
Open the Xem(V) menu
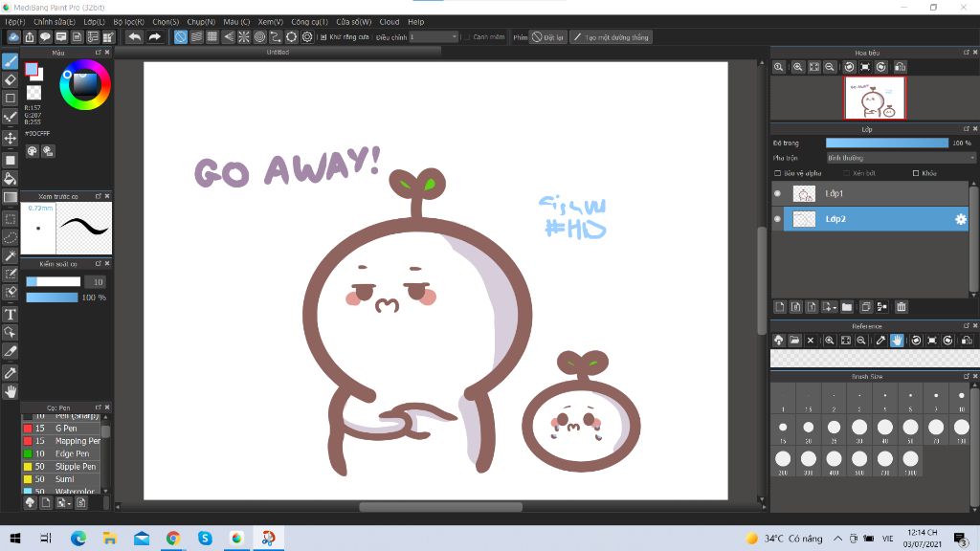coord(271,22)
